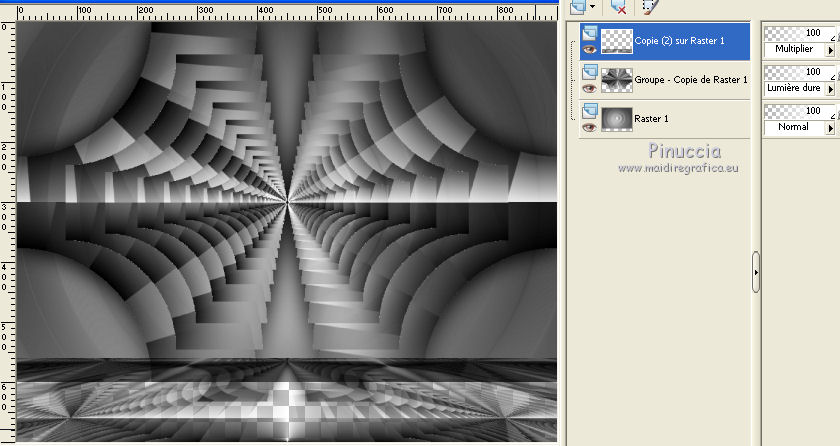The height and width of the screenshot is (446, 840).
Task: Hide the Copie (2) sur Raster 1 layer
Action: (x=590, y=49)
